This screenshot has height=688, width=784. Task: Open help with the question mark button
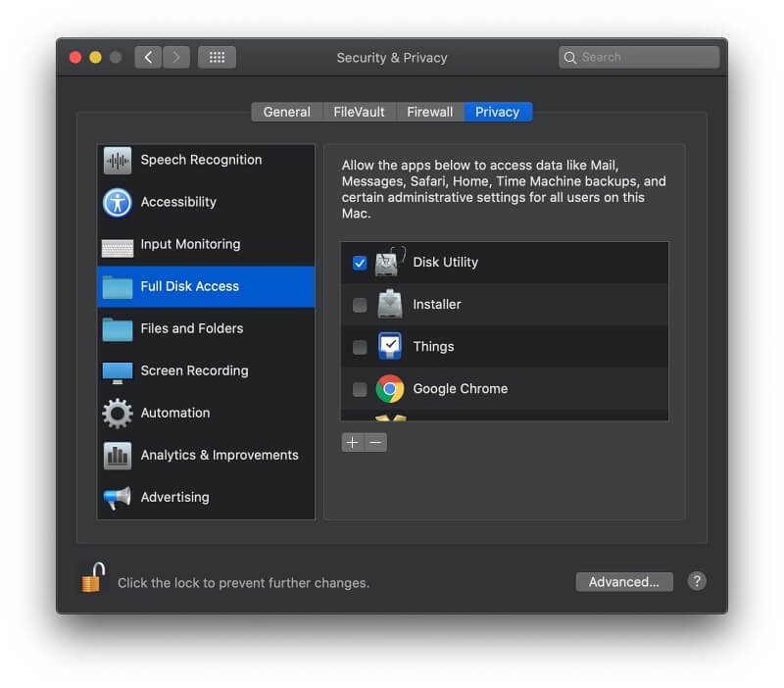pos(697,581)
